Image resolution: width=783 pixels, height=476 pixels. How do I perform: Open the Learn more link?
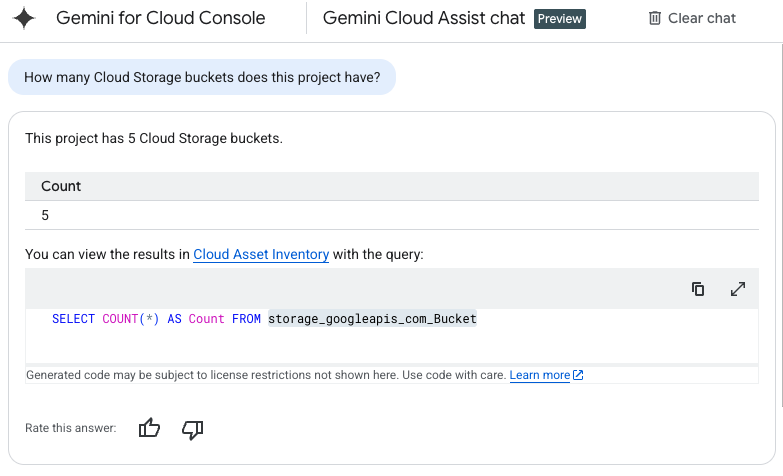[540, 375]
